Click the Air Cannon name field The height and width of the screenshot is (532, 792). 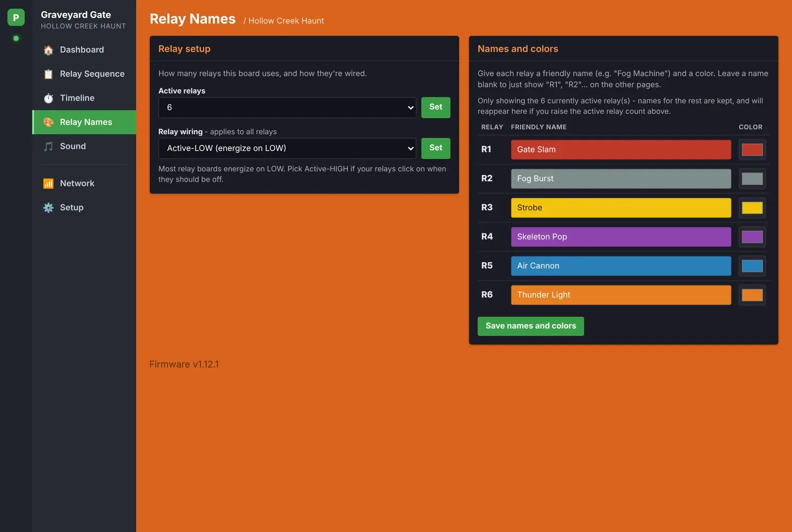(621, 266)
